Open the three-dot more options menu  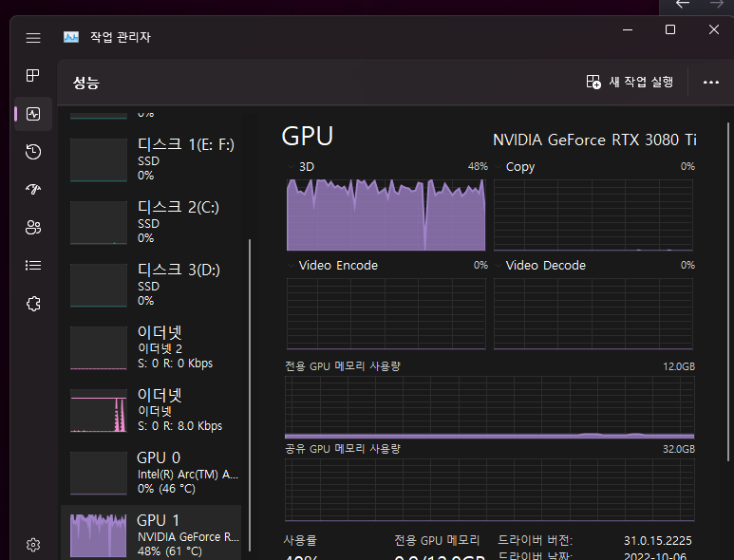[711, 83]
